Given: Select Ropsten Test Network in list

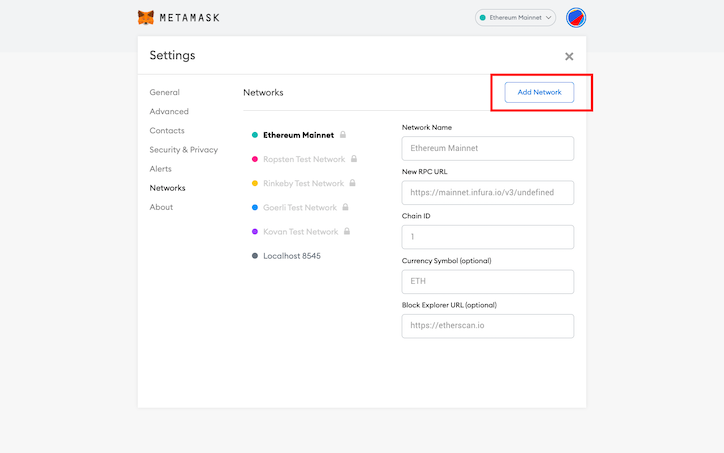Looking at the screenshot, I should (x=304, y=159).
